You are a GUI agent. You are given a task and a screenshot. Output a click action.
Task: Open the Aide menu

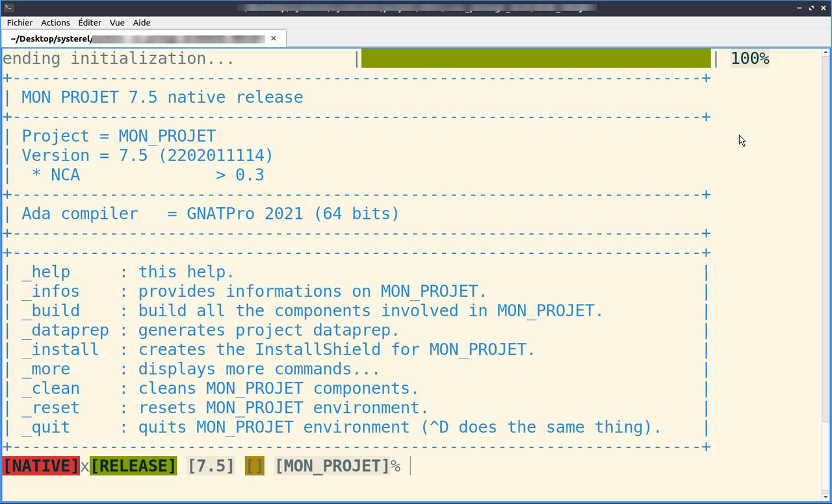click(x=142, y=23)
